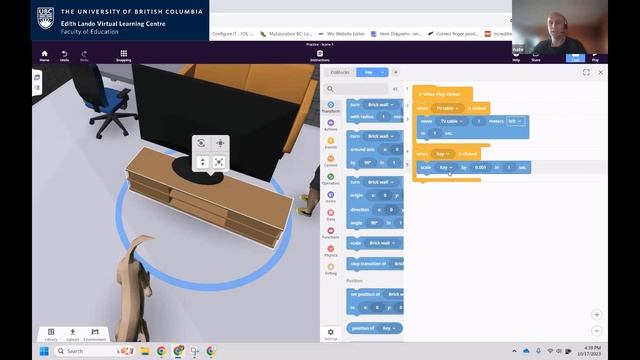Open the Library tab at bottom
Image resolution: width=640 pixels, height=360 pixels.
tap(51, 334)
